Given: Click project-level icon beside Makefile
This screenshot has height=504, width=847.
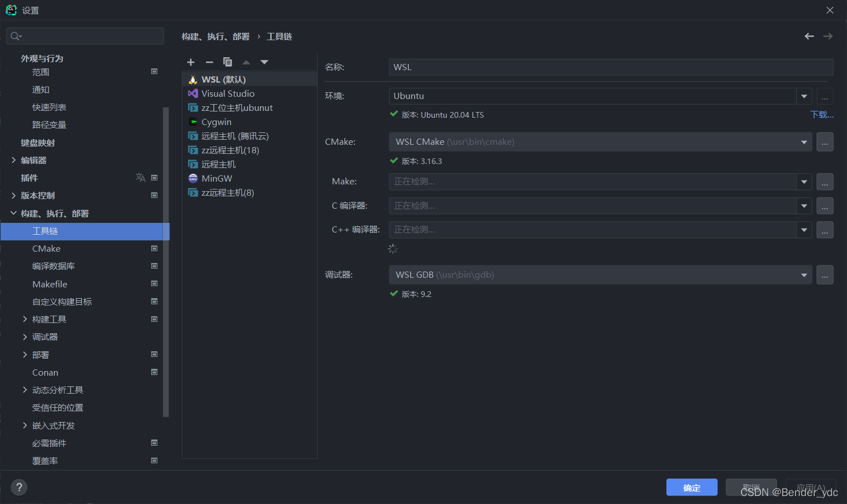Looking at the screenshot, I should [154, 284].
